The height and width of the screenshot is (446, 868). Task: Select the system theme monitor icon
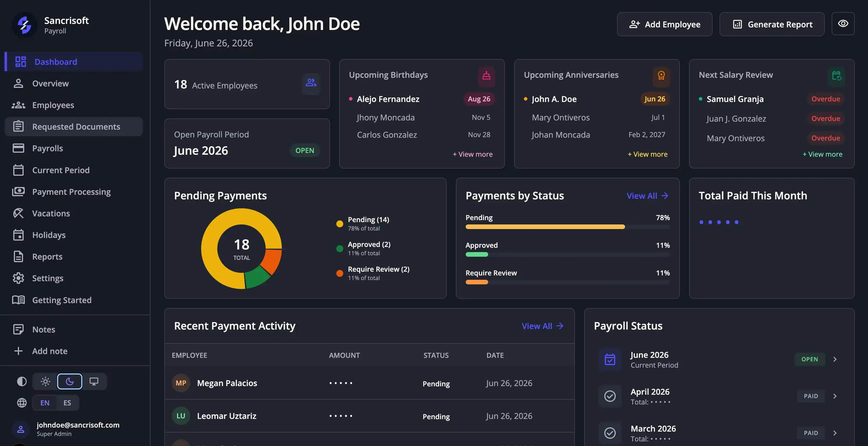[94, 381]
